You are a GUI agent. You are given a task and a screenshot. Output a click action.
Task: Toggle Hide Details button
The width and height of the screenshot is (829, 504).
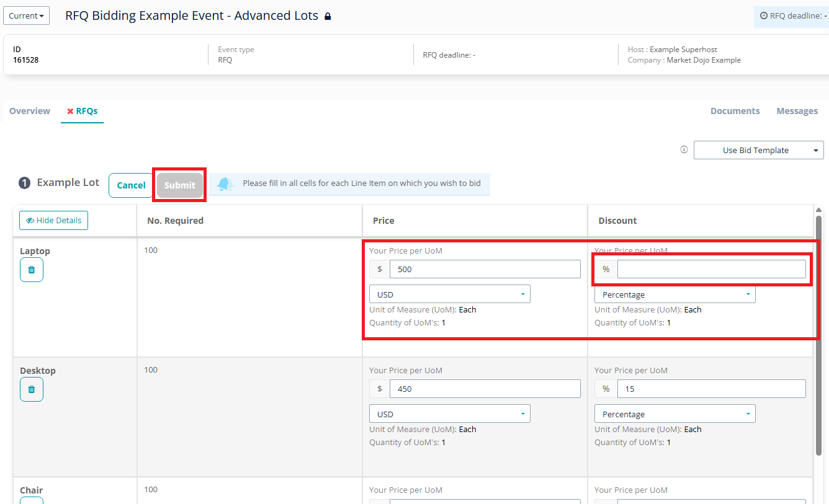[x=54, y=220]
